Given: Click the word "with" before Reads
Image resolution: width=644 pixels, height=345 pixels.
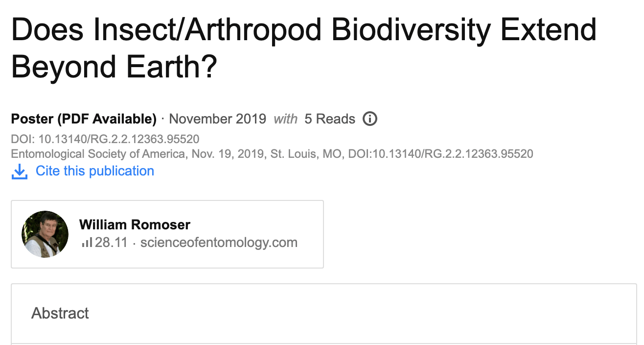Looking at the screenshot, I should [285, 119].
